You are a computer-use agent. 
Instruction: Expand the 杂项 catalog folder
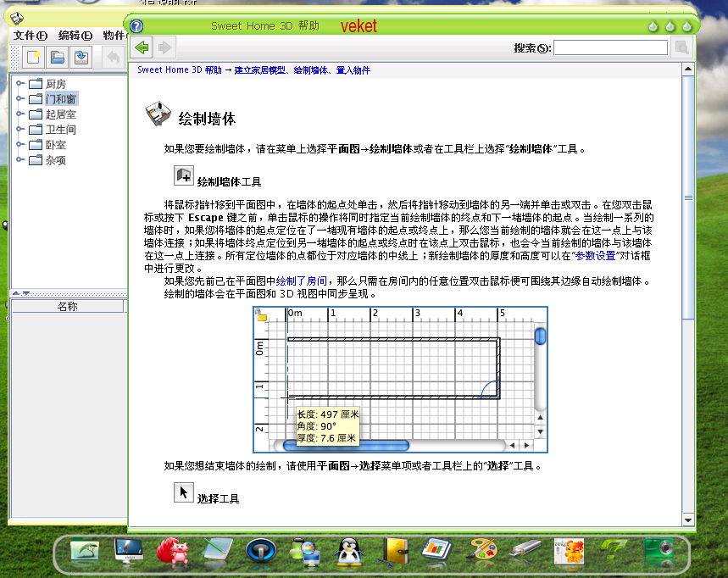pyautogui.click(x=19, y=160)
